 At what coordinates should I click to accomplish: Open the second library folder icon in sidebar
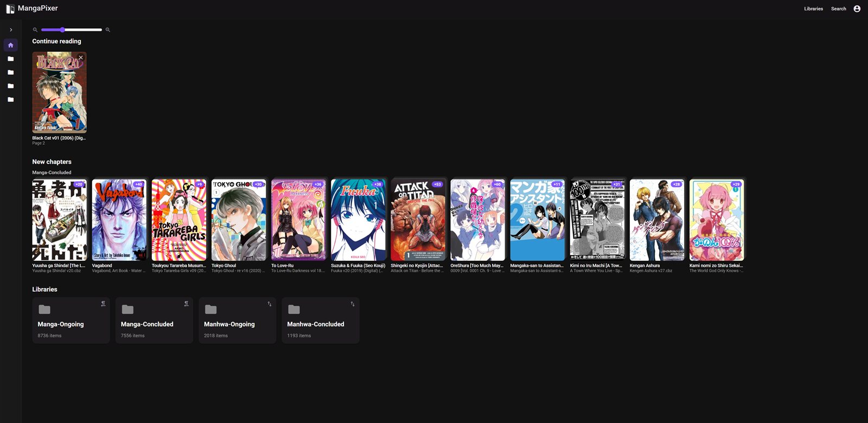[11, 72]
